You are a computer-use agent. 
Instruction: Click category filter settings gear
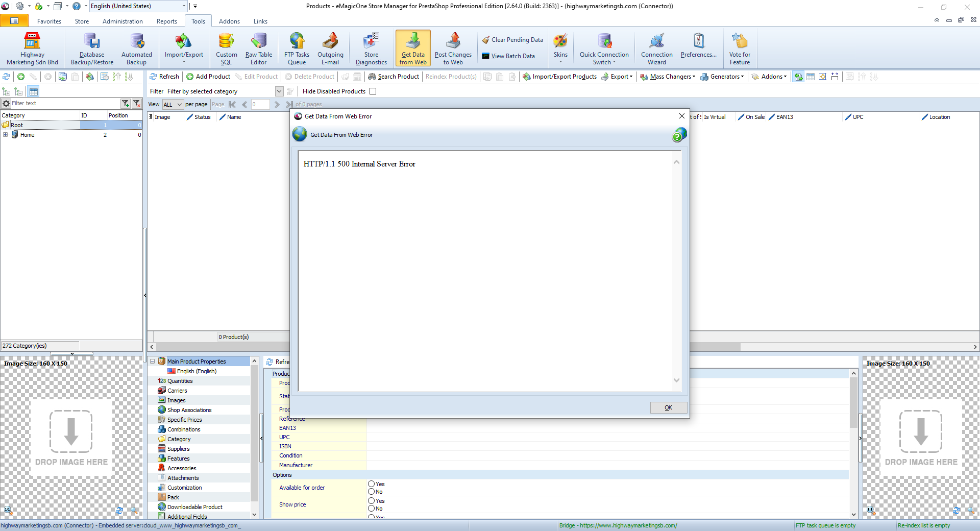[x=6, y=104]
